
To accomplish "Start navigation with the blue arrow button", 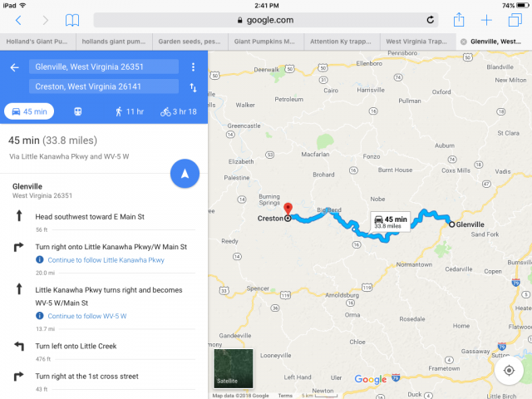I will 185,174.
